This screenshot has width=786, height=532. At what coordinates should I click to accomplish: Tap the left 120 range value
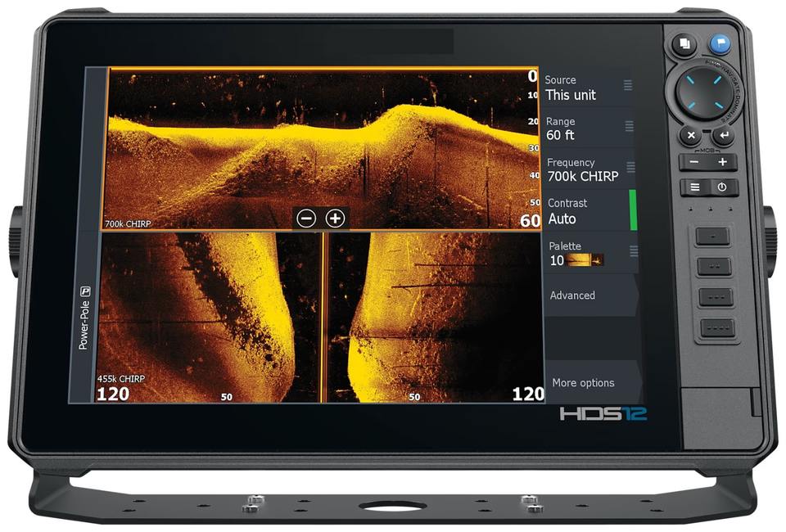[x=113, y=394]
